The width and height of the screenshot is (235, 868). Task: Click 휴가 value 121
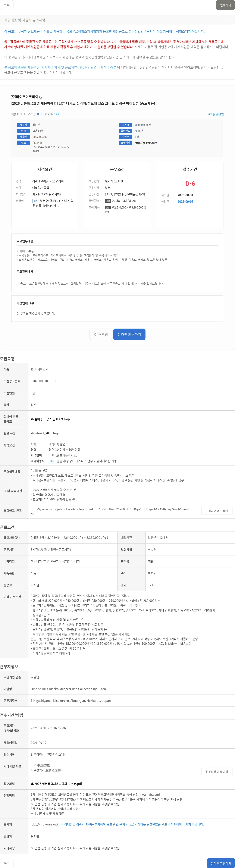pos(150,585)
